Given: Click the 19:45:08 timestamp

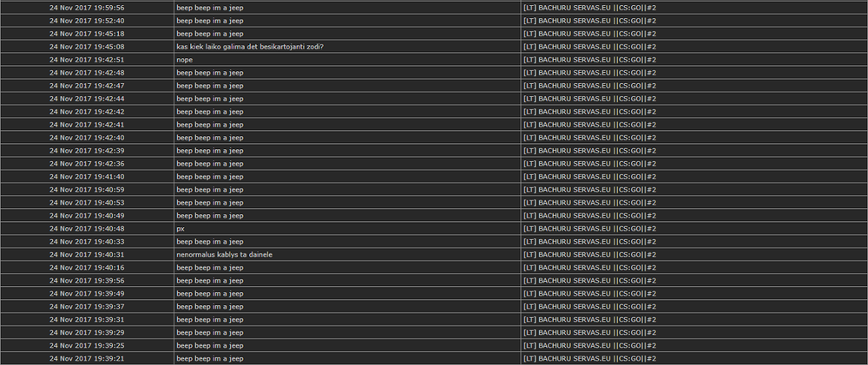Looking at the screenshot, I should 87,47.
